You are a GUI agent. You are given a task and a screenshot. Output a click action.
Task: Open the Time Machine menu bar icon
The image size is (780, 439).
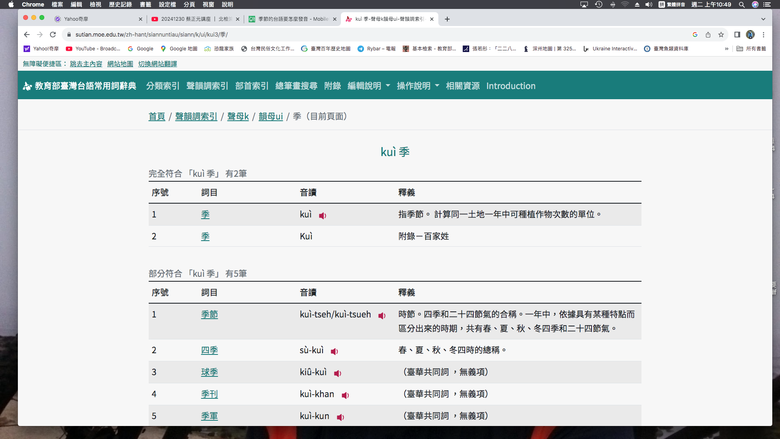click(x=598, y=4)
